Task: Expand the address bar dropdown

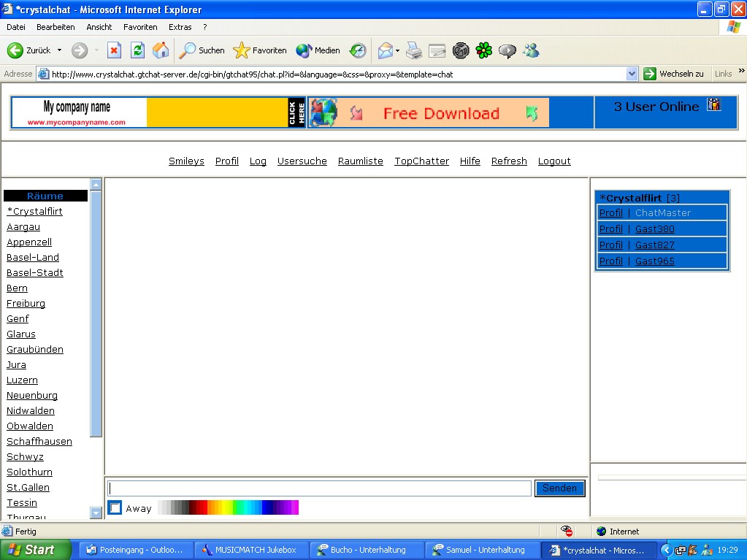Action: [x=632, y=74]
